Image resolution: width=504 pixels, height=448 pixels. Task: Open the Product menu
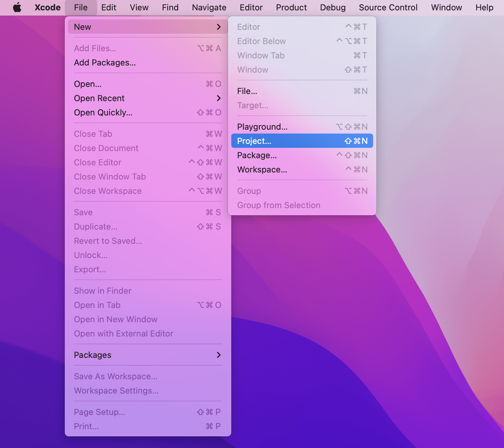[291, 7]
